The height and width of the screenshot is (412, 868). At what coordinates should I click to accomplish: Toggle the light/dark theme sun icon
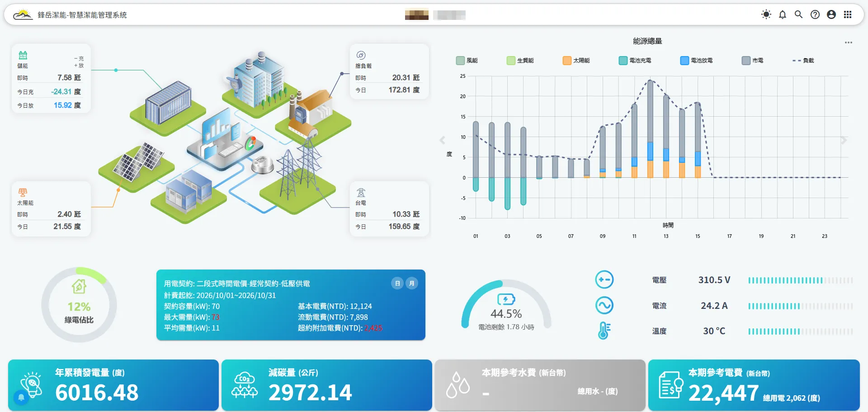click(x=766, y=14)
